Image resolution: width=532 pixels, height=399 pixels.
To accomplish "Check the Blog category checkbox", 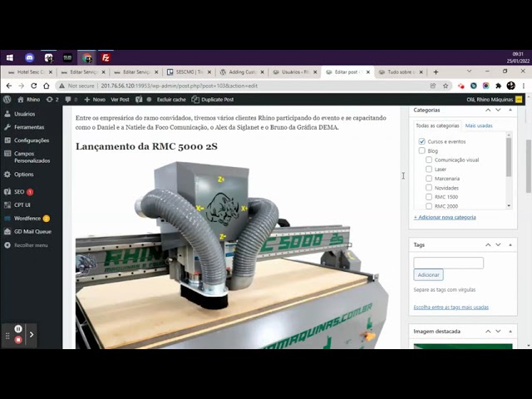I will pos(422,151).
